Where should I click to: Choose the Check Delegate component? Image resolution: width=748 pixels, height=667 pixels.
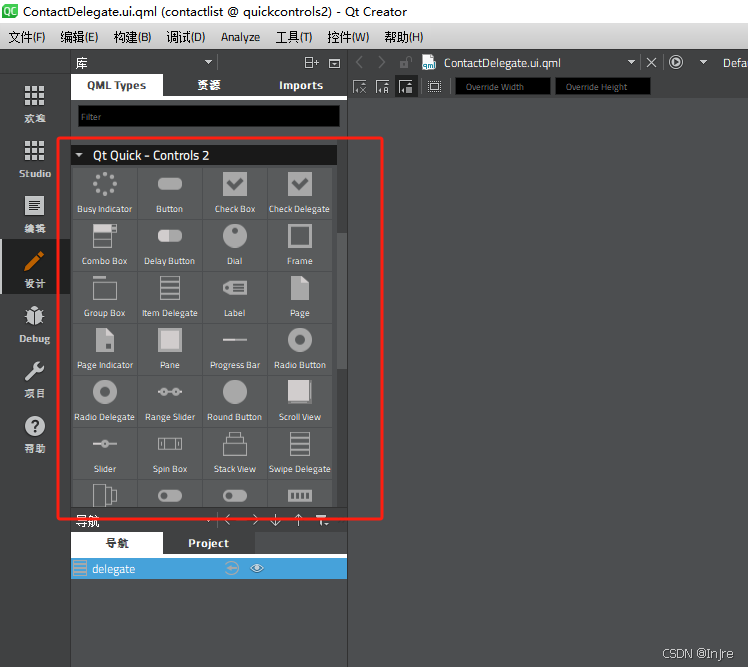point(300,193)
